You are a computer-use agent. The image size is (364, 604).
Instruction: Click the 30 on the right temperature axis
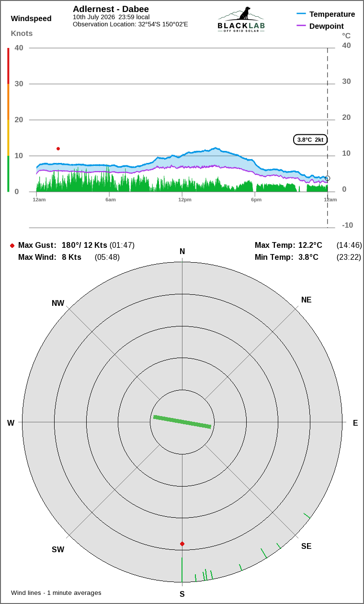[346, 81]
